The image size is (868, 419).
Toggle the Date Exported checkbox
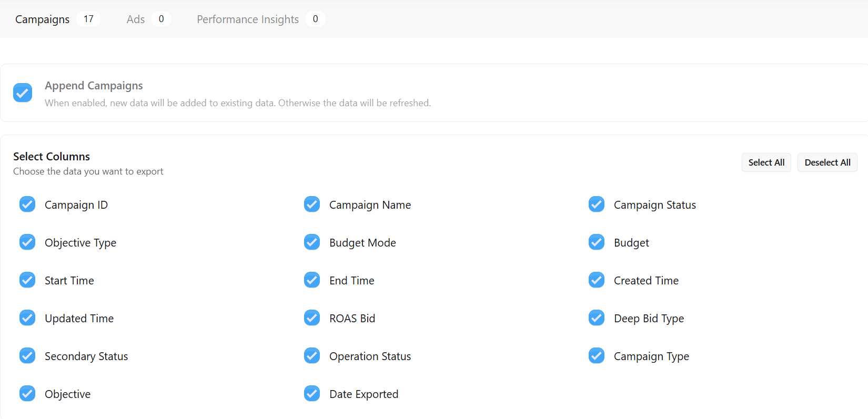[312, 394]
